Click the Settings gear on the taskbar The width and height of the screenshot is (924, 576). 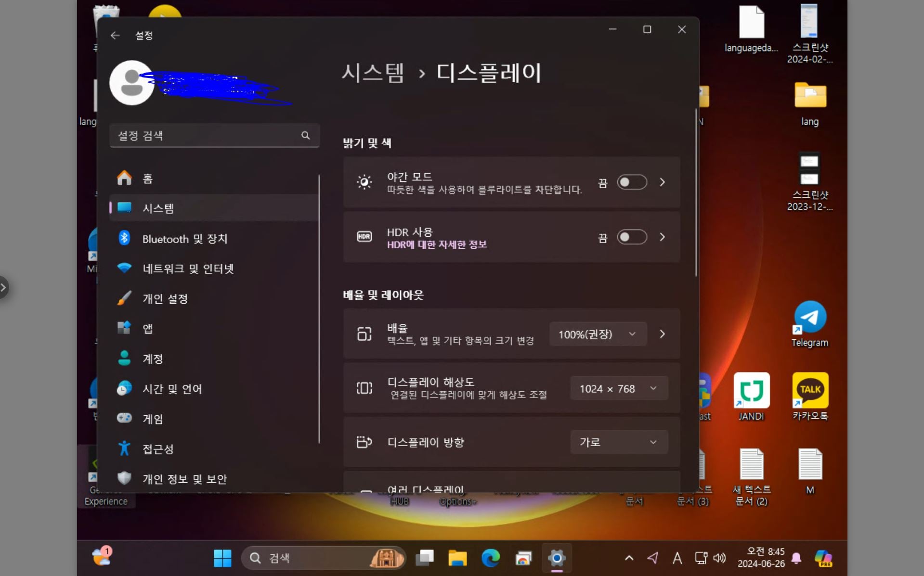point(557,558)
